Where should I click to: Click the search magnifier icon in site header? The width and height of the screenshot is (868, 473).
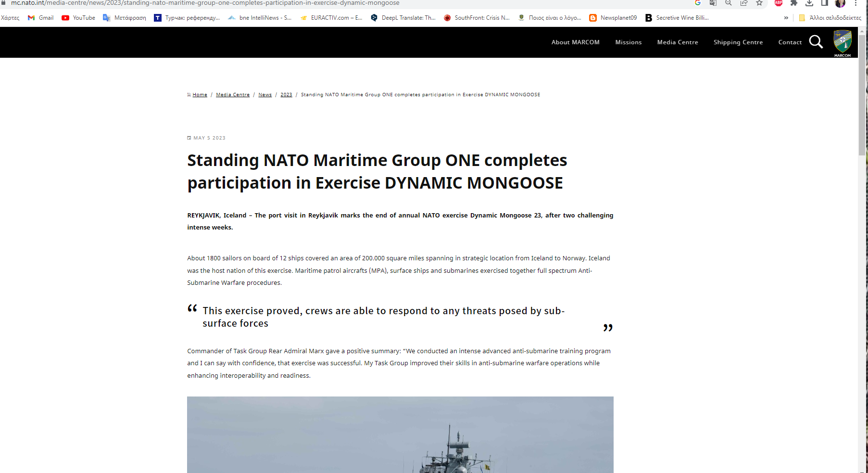[x=816, y=42]
